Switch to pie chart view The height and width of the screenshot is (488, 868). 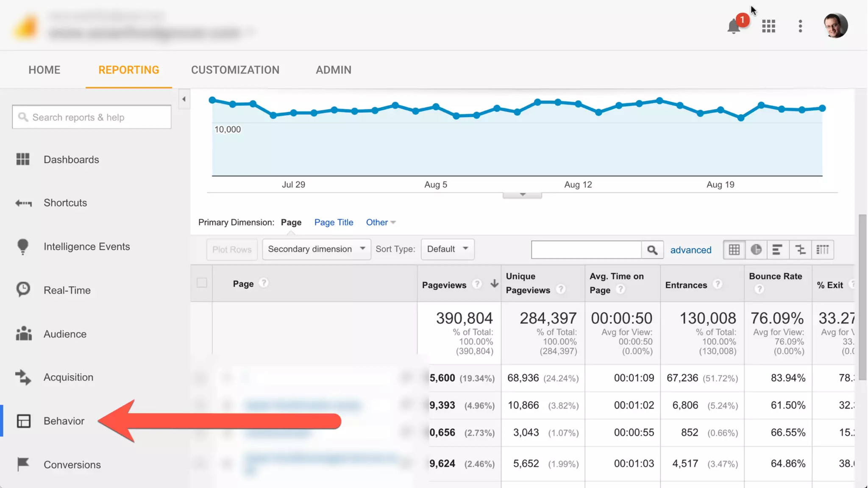pyautogui.click(x=756, y=250)
